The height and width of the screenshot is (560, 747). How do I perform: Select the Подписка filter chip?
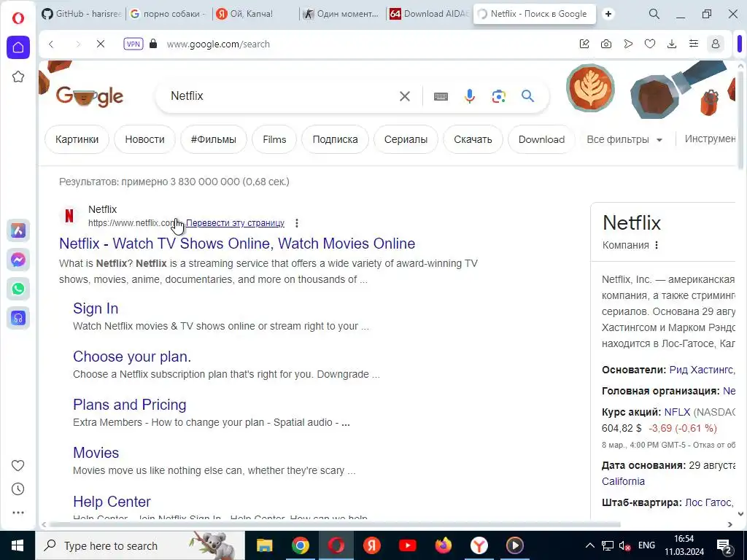coord(335,139)
